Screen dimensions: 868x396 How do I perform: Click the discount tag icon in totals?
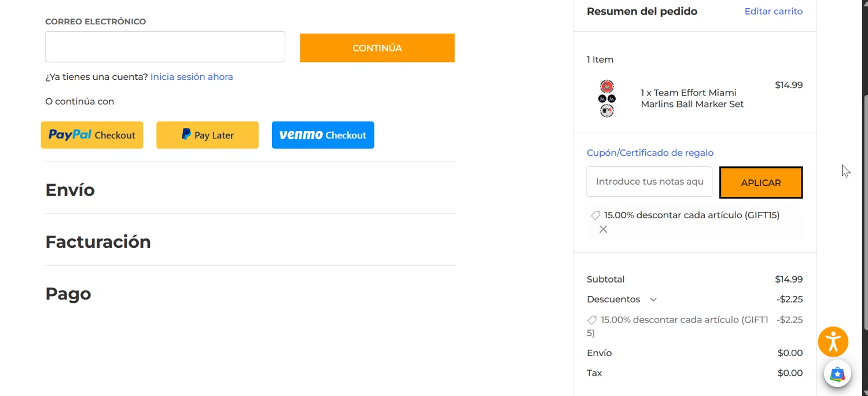592,320
